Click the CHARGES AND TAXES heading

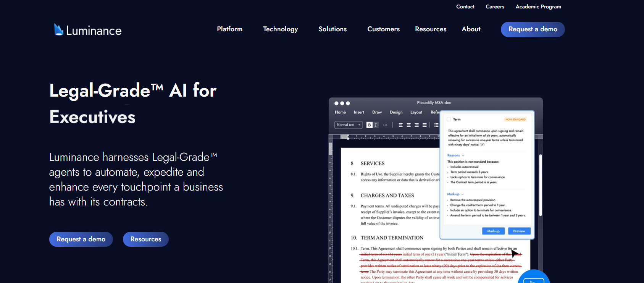[387, 196]
